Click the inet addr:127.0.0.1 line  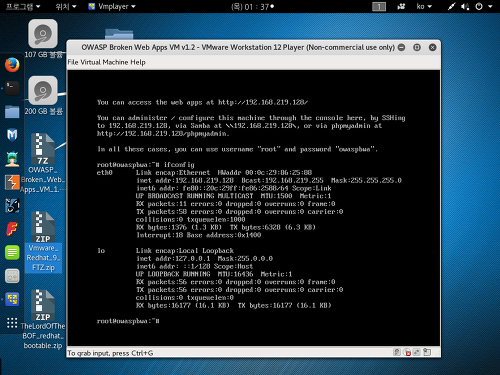point(204,258)
